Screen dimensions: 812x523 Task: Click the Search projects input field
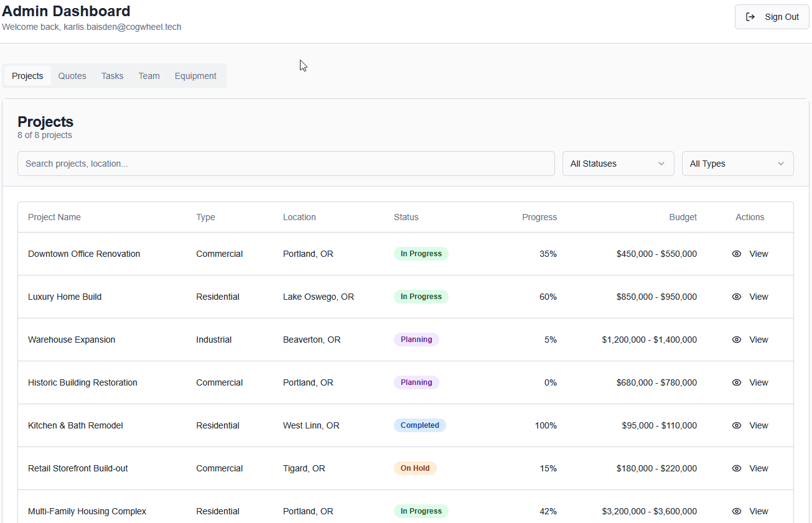pyautogui.click(x=286, y=164)
